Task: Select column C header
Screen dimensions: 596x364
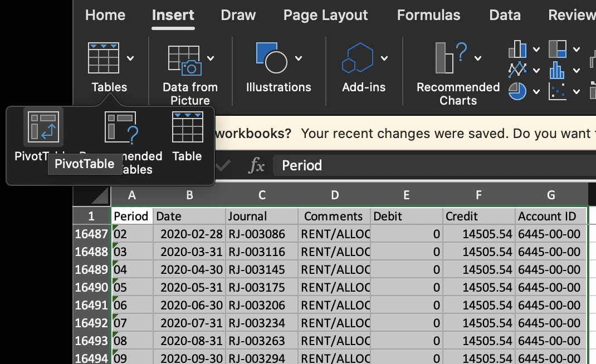Action: pyautogui.click(x=262, y=195)
